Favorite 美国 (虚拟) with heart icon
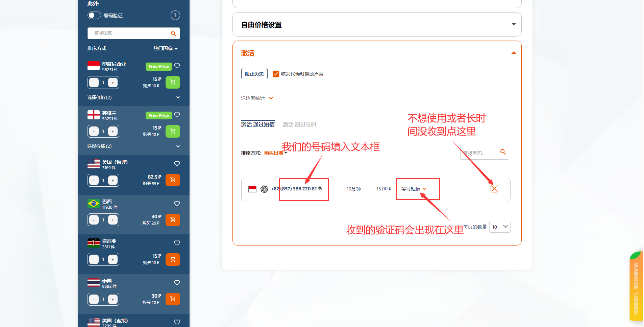The height and width of the screenshot is (327, 644). click(x=177, y=322)
